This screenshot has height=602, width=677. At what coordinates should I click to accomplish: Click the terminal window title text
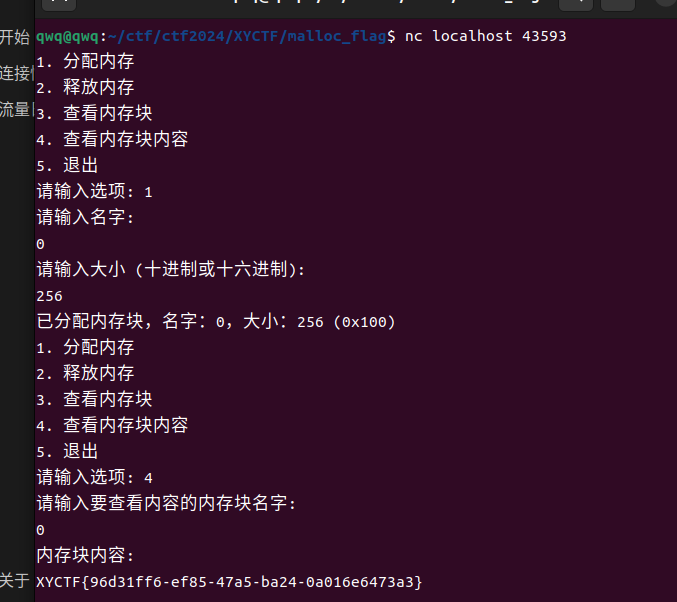386,2
